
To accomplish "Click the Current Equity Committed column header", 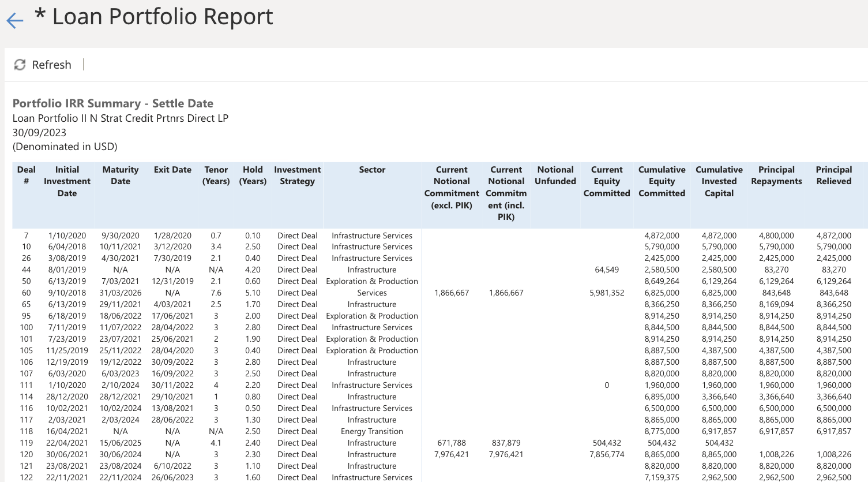I will coord(607,181).
